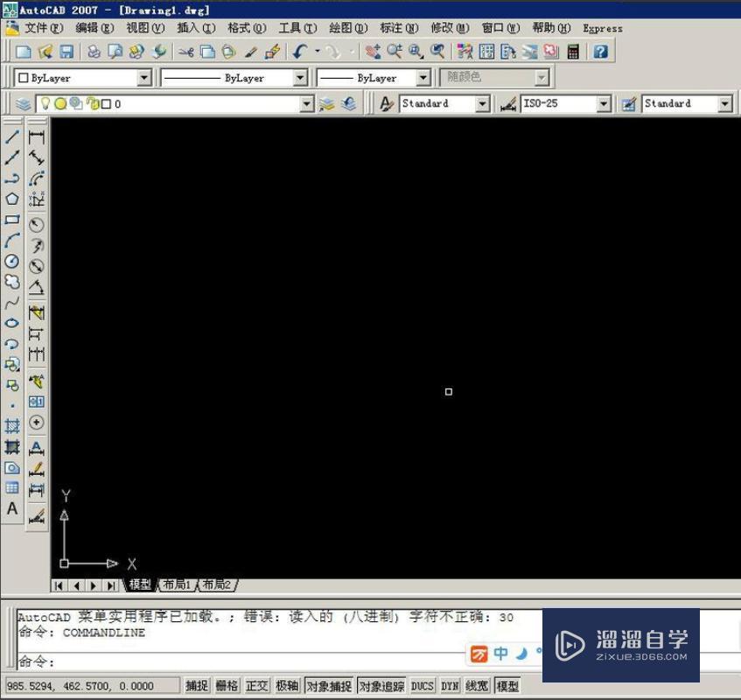Switch to the 布局2 tab
Image resolution: width=741 pixels, height=700 pixels.
tap(216, 584)
